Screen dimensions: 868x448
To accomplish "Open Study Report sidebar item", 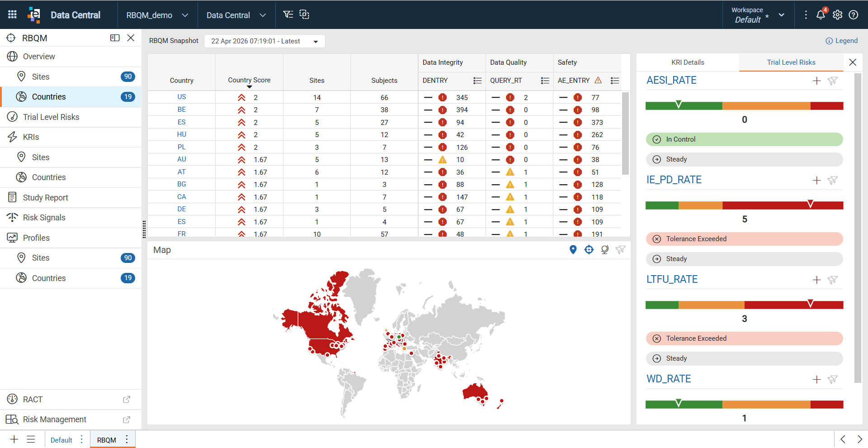I will point(71,198).
